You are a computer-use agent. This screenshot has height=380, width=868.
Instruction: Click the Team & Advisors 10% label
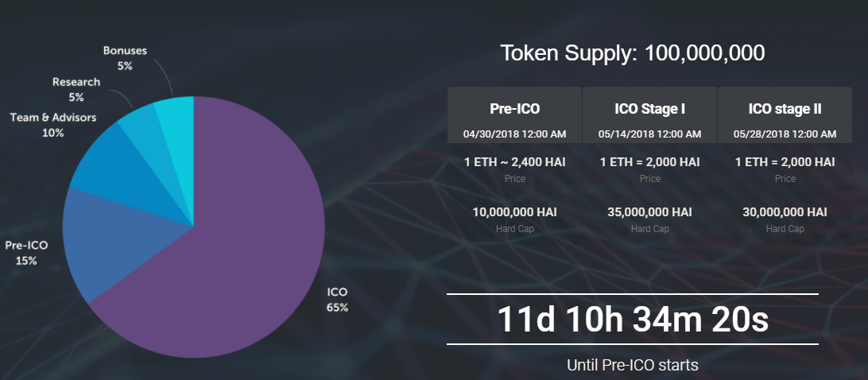(x=53, y=125)
